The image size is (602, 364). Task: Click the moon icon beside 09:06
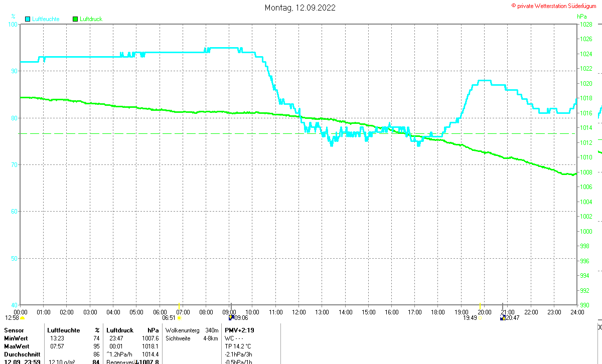(231, 317)
